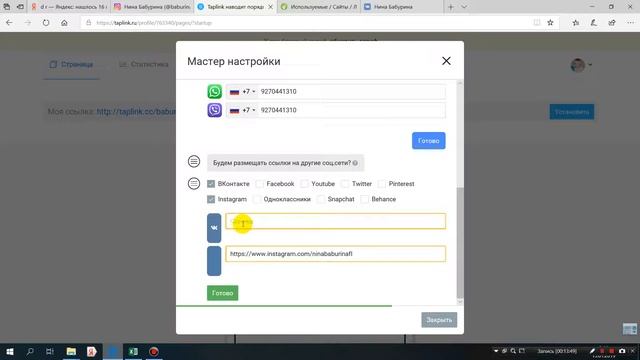Click the user avatar in the page header
This screenshot has width=640, height=360.
click(x=578, y=65)
